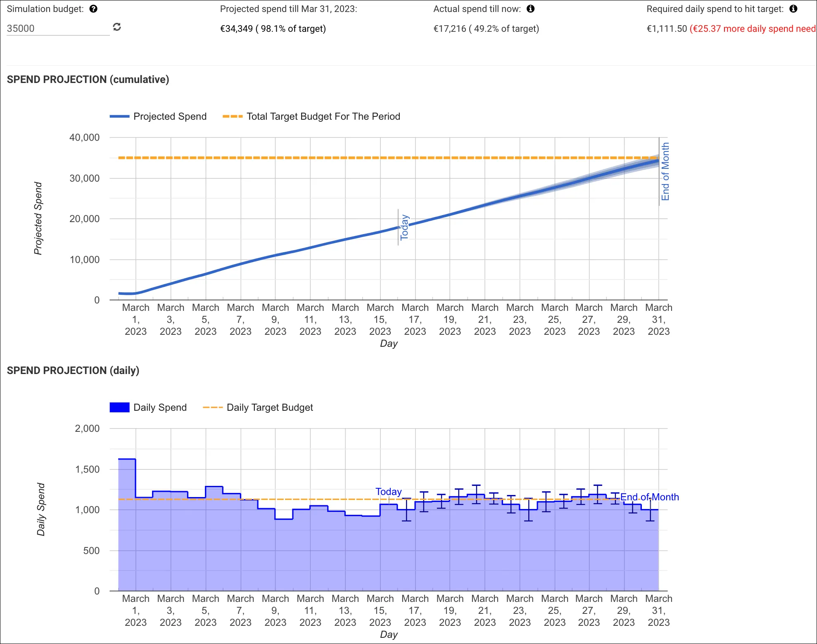
Task: Toggle Total Target Budget legend entry
Action: (323, 116)
